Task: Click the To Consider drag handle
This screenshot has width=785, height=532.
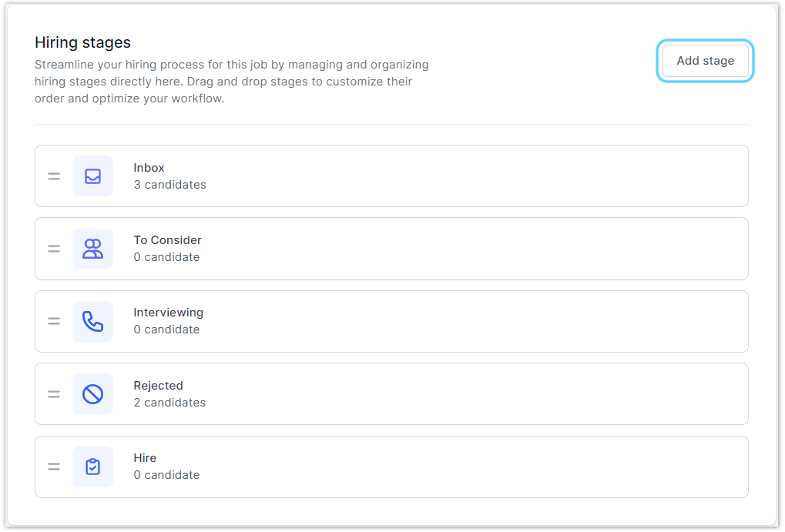Action: coord(54,249)
